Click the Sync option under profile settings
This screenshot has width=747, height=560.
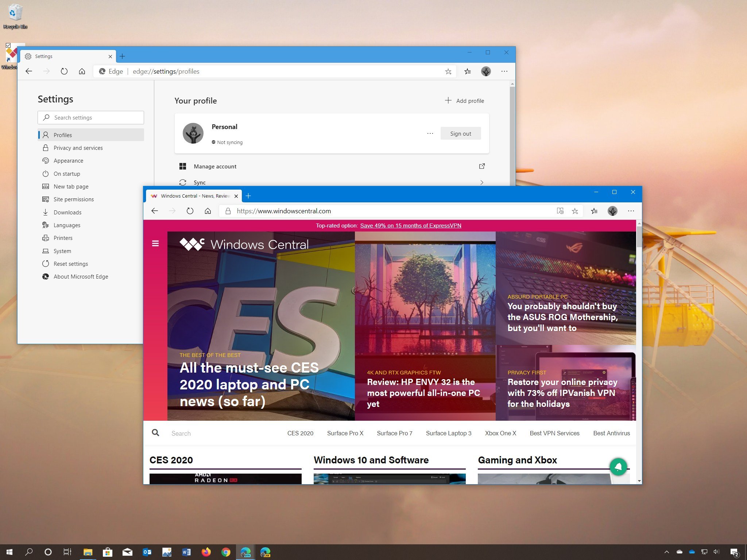[x=201, y=182]
